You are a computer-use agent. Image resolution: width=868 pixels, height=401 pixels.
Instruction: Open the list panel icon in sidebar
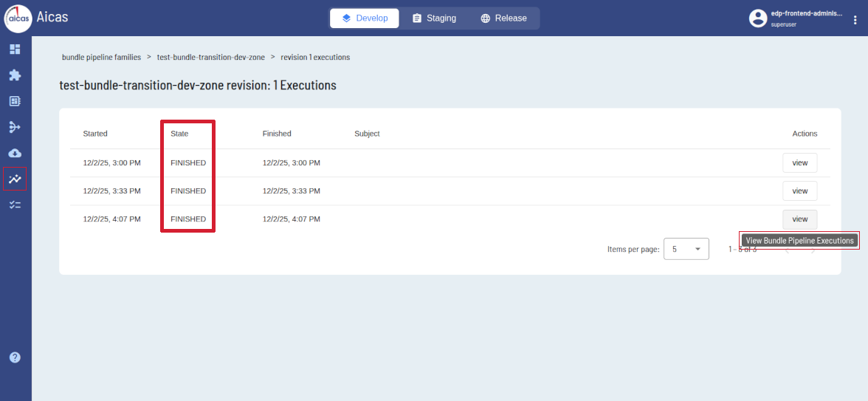click(15, 101)
